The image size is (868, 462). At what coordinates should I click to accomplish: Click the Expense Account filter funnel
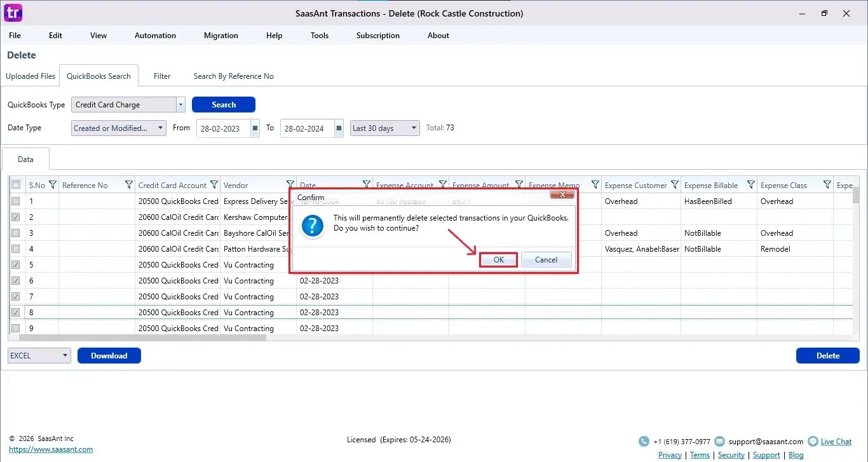(x=443, y=185)
